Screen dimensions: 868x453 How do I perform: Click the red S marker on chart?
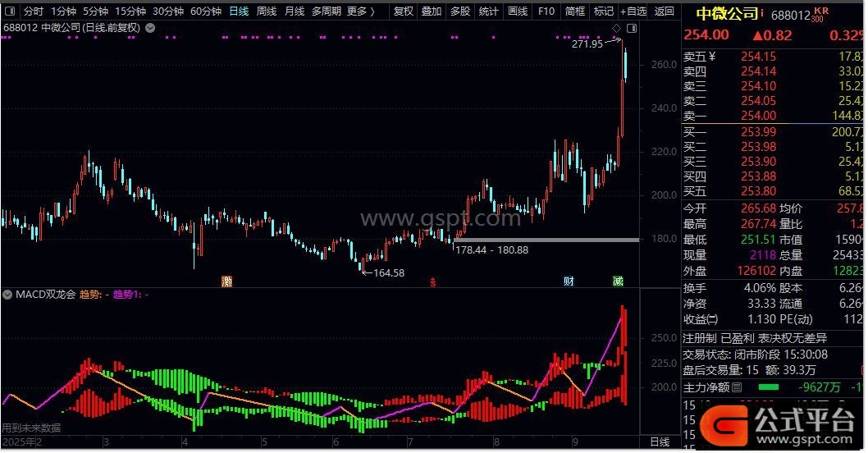click(x=433, y=282)
